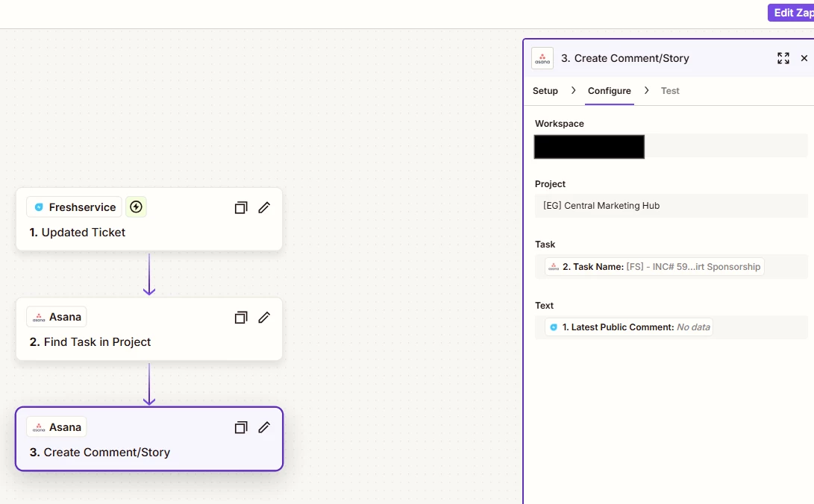Click the 'Task' field label

(x=545, y=245)
